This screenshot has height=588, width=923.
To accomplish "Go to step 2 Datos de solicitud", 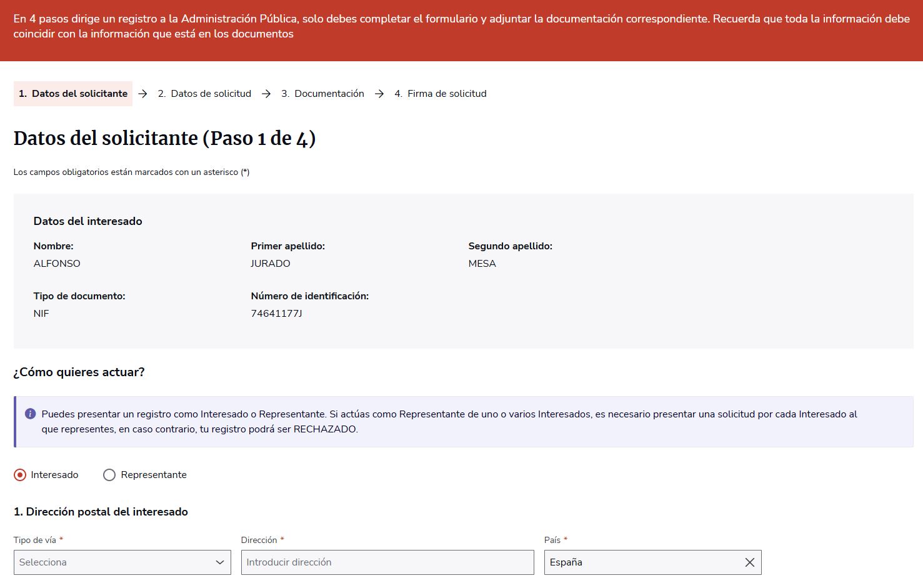I will 204,94.
